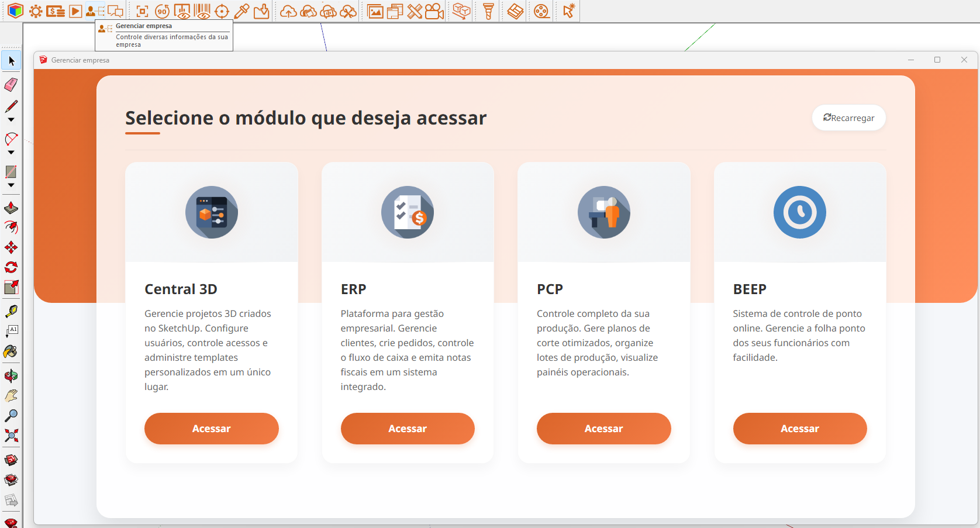Click the cloud upload toolbar icon
980x528 pixels.
(288, 11)
